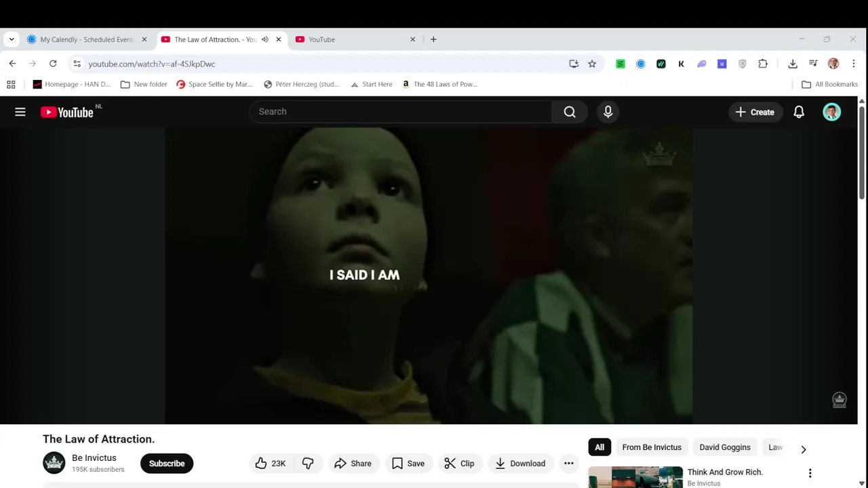Open the green S extension
The height and width of the screenshot is (488, 868).
pyautogui.click(x=620, y=64)
